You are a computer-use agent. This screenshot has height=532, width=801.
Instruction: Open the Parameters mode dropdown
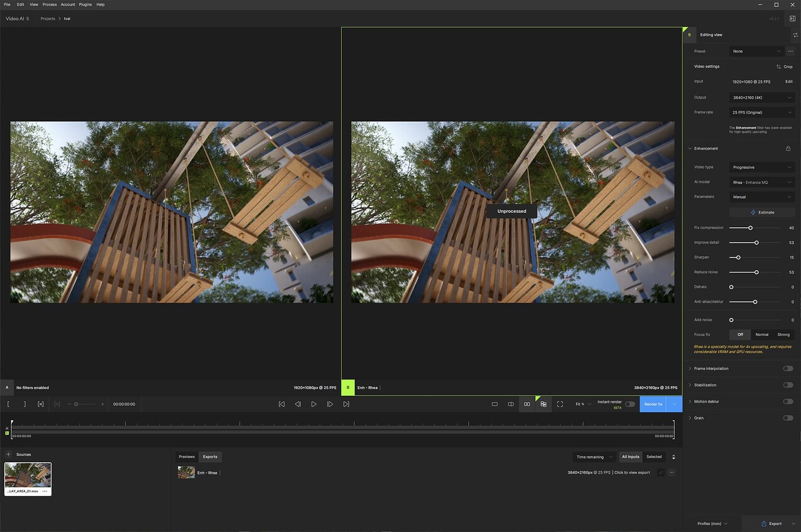click(x=762, y=197)
